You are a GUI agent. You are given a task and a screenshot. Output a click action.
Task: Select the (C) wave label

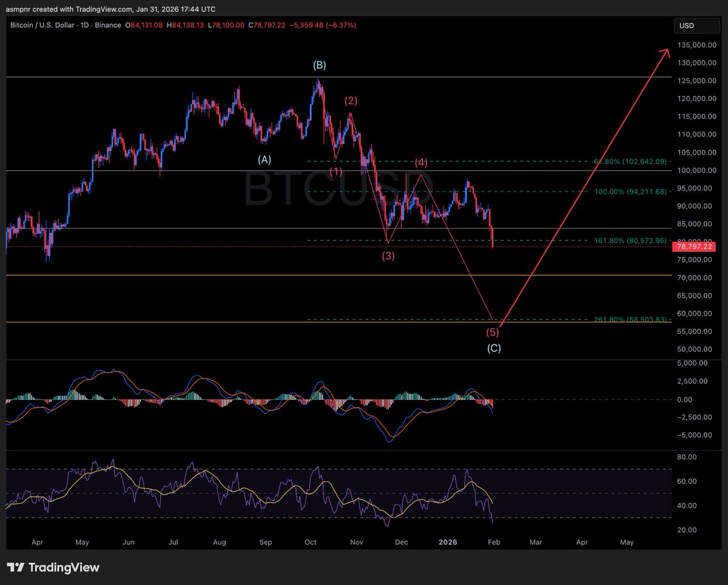tap(495, 348)
